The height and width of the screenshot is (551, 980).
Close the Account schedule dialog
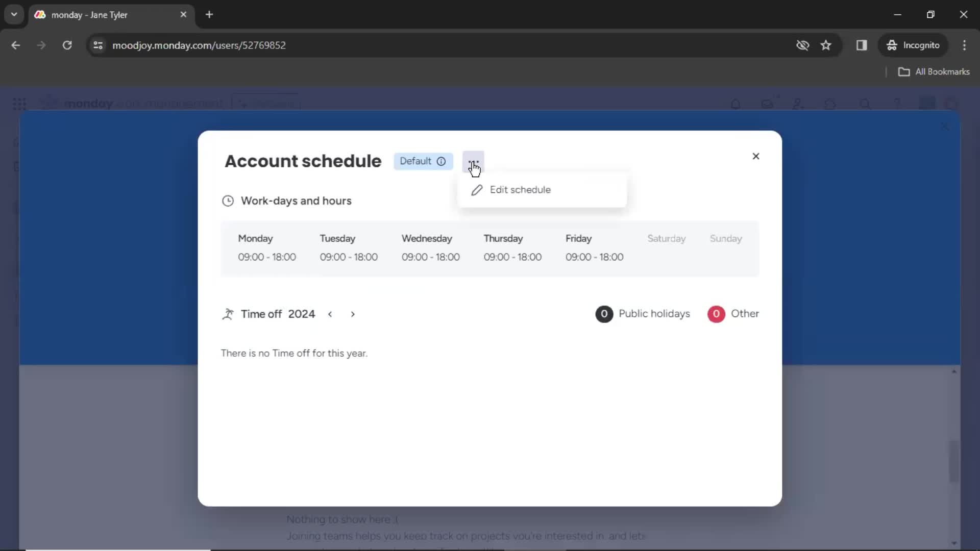[x=756, y=156]
